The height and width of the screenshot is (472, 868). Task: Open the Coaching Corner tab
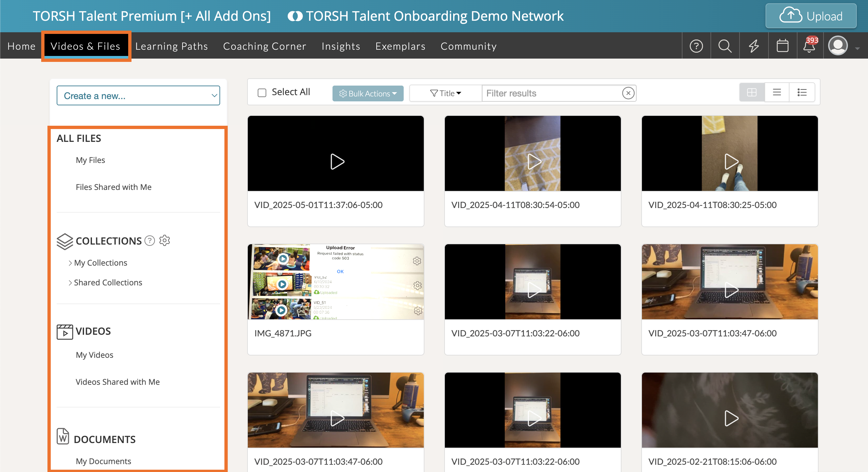(265, 46)
